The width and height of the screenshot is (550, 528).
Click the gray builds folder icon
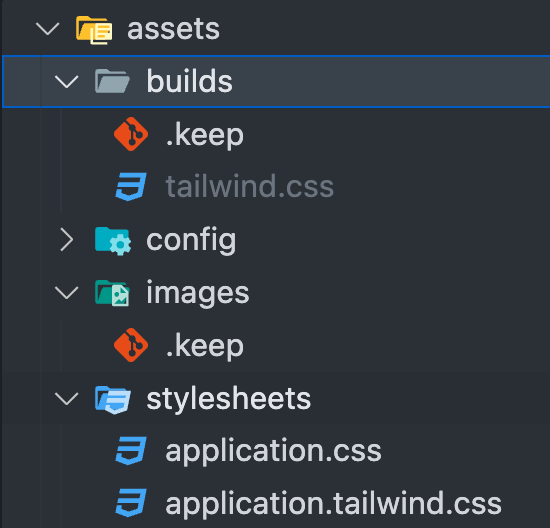112,81
